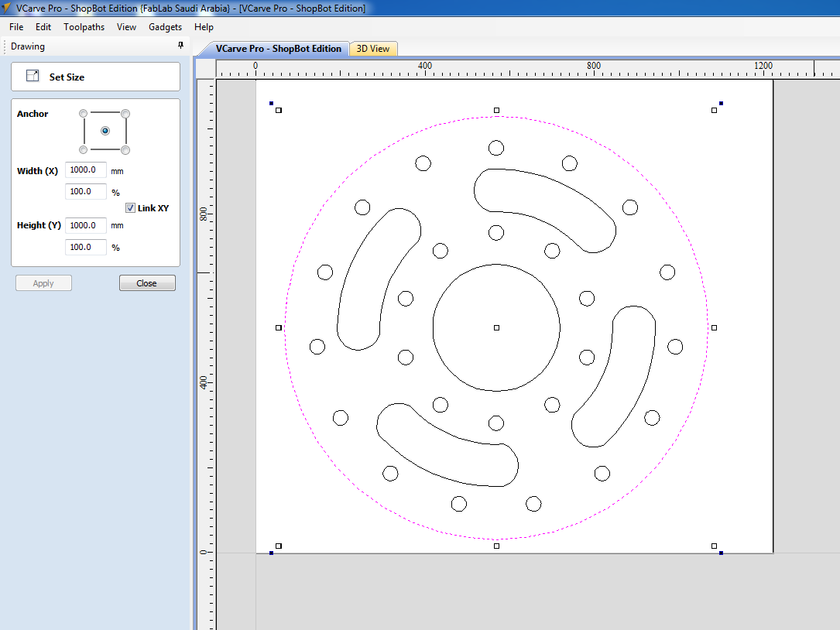Viewport: 840px width, 630px height.
Task: Click the Width (X) mm input field
Action: (x=86, y=169)
